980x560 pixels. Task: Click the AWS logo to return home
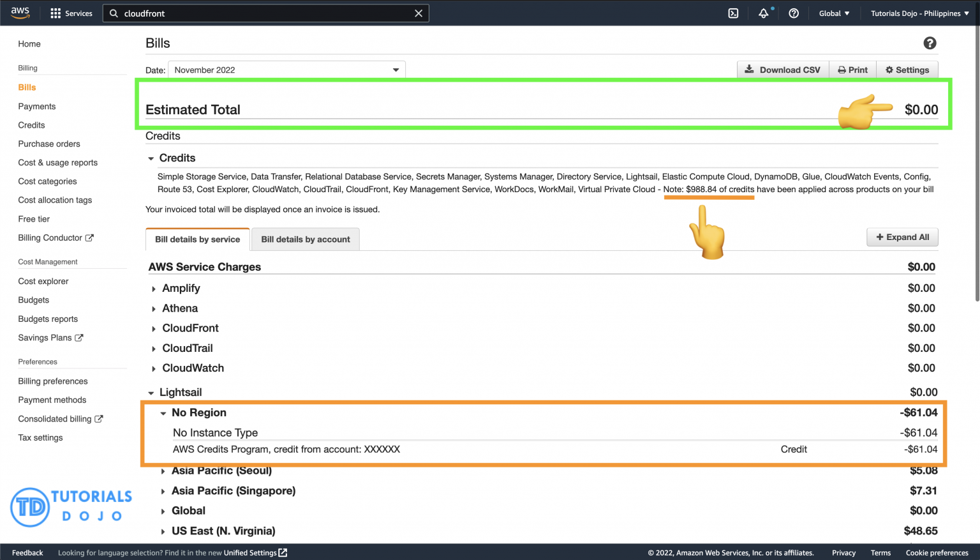[x=20, y=12]
